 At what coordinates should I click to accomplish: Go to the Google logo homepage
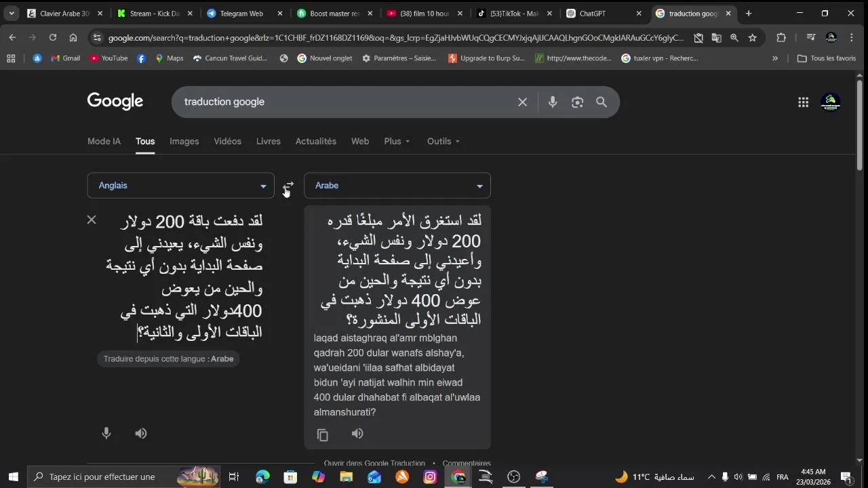(115, 102)
